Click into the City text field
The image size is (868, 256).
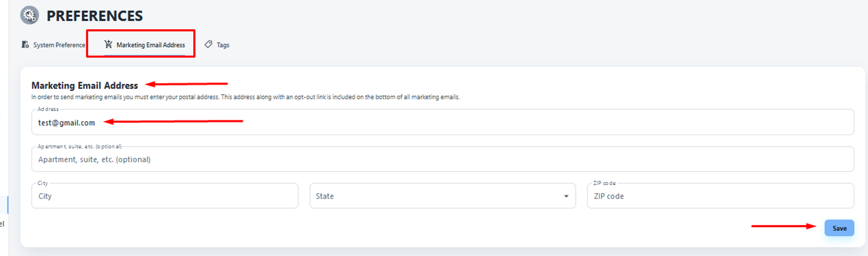click(165, 196)
